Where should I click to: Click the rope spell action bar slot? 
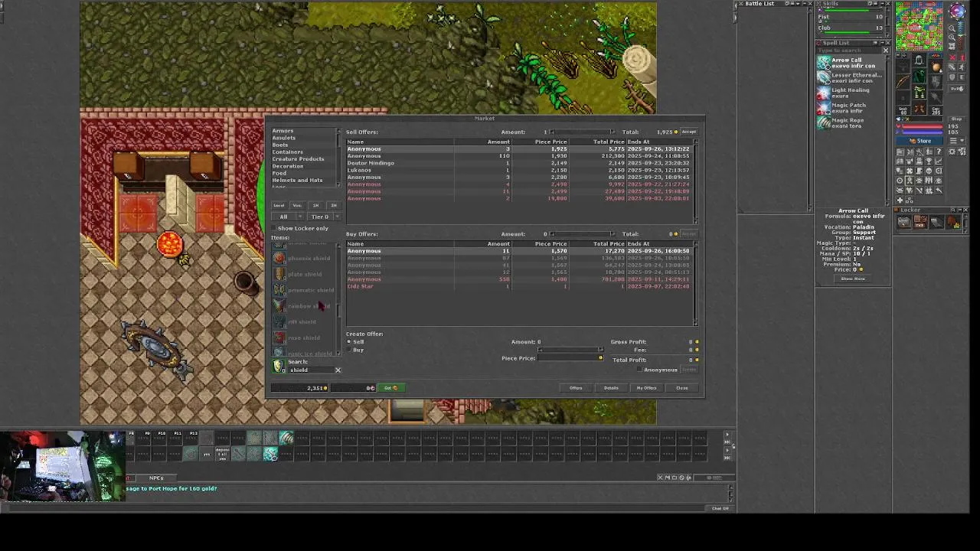[x=286, y=438]
